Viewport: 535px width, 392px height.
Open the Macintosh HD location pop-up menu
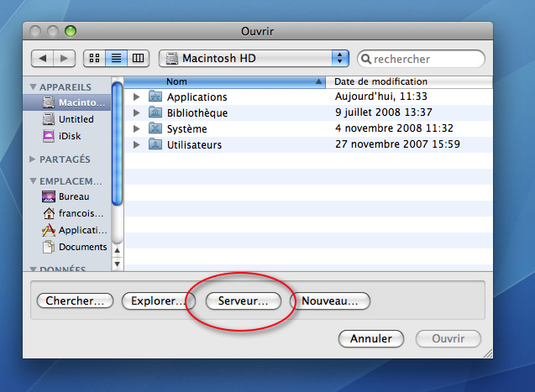pyautogui.click(x=254, y=58)
